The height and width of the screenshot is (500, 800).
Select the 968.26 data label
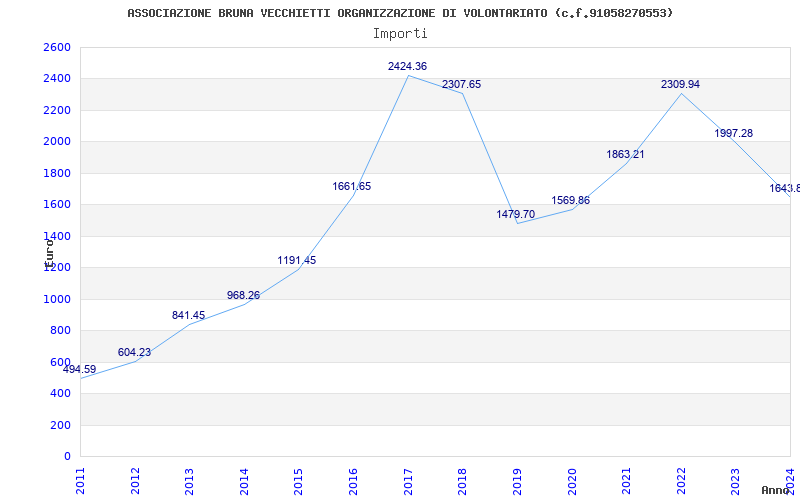243,295
